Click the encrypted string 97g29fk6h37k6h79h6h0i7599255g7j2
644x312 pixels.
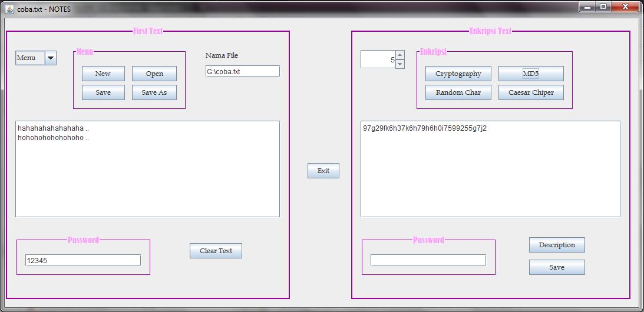425,128
